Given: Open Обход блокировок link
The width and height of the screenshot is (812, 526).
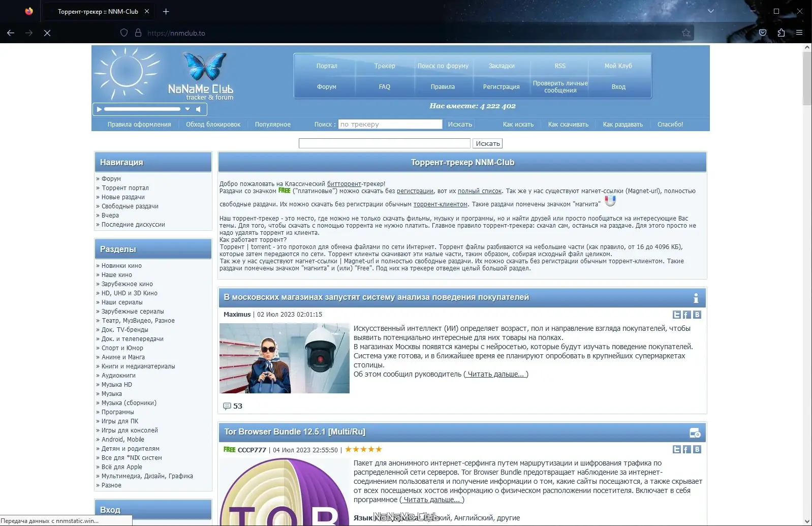Looking at the screenshot, I should (213, 125).
